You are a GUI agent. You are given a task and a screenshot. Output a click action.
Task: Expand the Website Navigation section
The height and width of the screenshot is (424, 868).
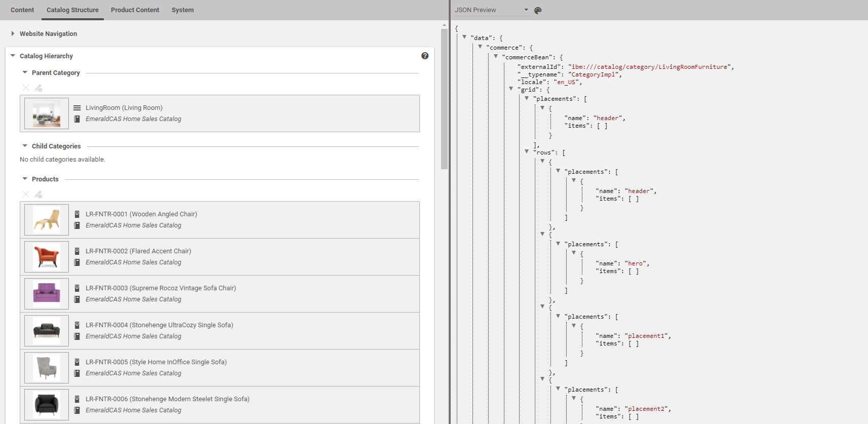point(13,33)
